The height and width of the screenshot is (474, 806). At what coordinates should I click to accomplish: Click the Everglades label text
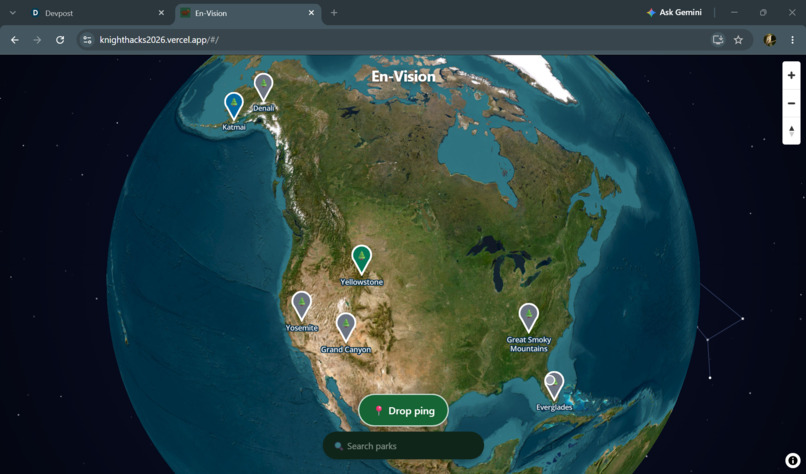point(554,407)
